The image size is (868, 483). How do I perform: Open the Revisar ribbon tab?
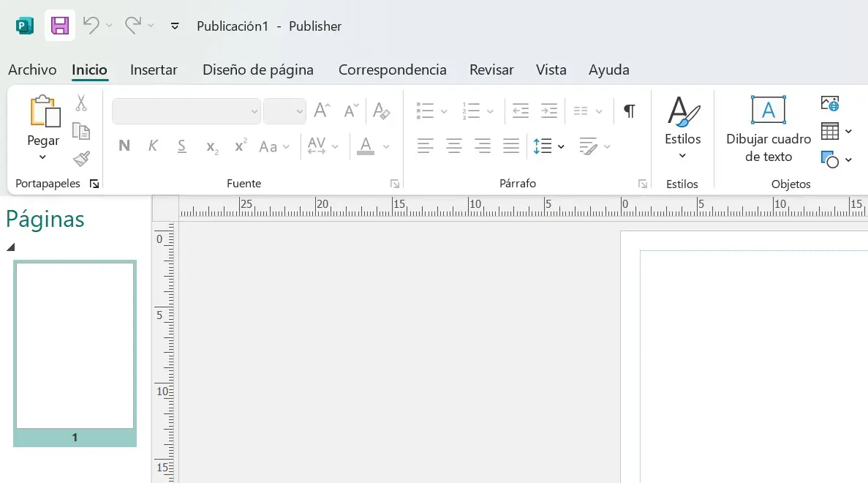coord(491,70)
